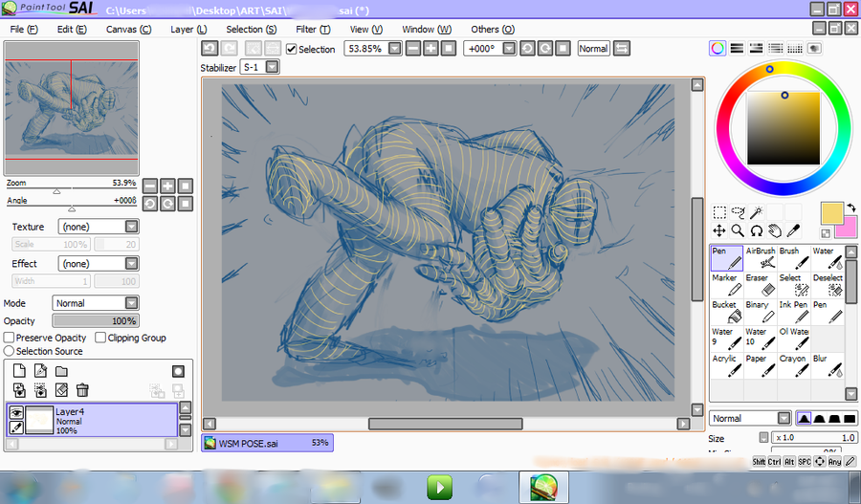Select the Ink Pen tool
861x504 pixels.
pyautogui.click(x=794, y=312)
